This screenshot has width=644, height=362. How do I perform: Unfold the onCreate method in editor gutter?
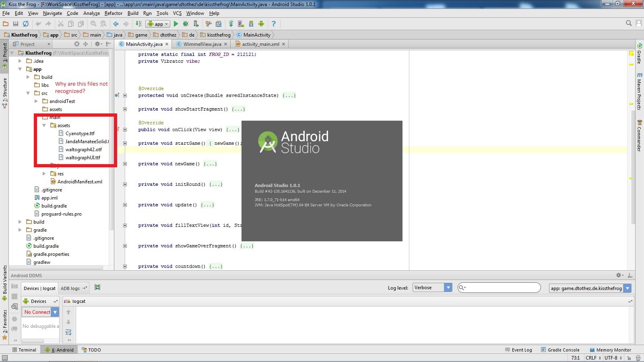pos(125,96)
